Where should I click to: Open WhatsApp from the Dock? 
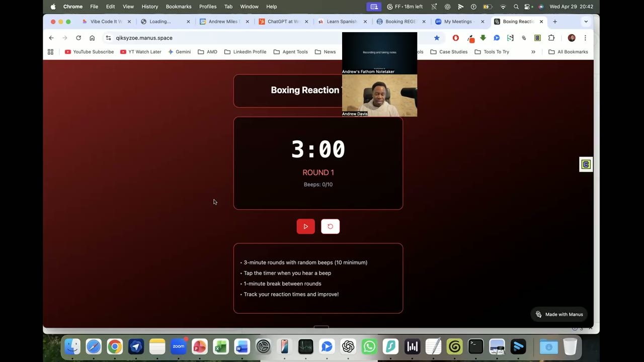pyautogui.click(x=369, y=346)
